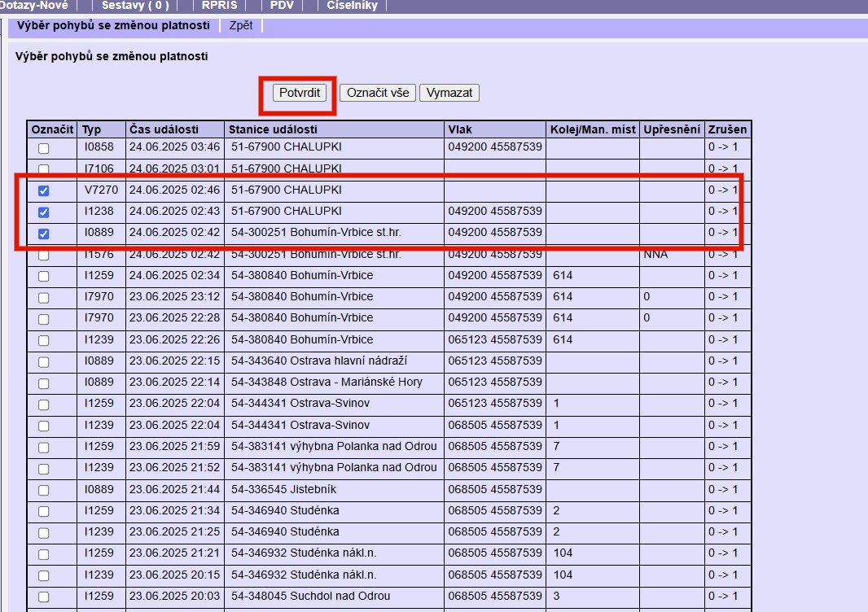Open the Číselníky menu
The width and height of the screenshot is (868, 612).
(x=352, y=5)
